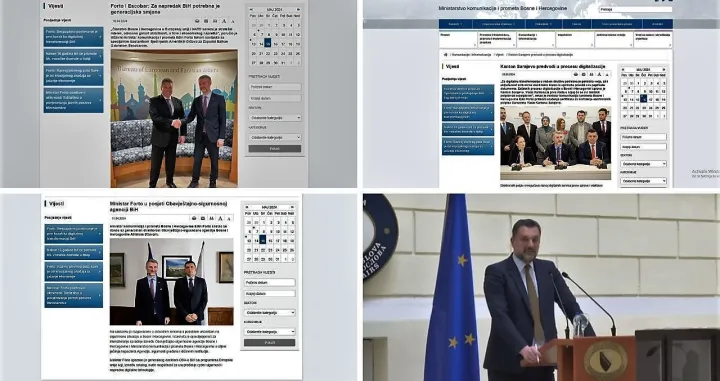Expand first navy navigation menu item with arrow
Viewport: 720px width, 381px height.
pos(456,24)
